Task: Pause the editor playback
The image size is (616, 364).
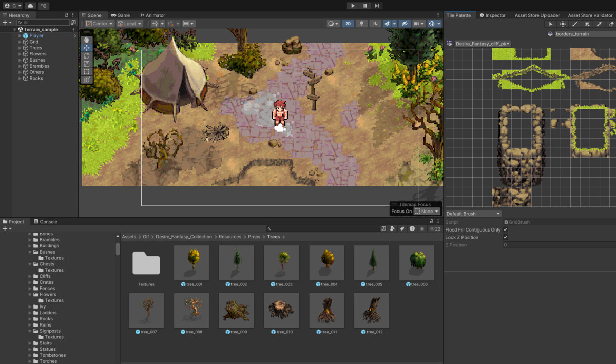Action: 365,6
